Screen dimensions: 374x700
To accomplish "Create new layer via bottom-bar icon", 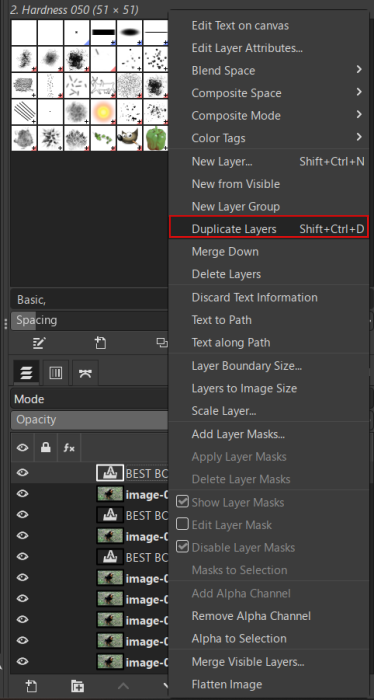I will point(31,686).
